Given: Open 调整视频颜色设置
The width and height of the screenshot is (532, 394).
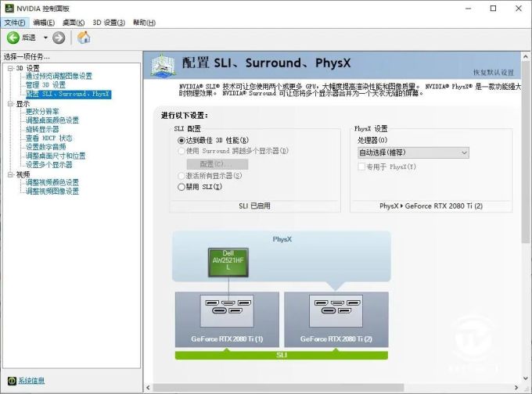Looking at the screenshot, I should [52, 182].
